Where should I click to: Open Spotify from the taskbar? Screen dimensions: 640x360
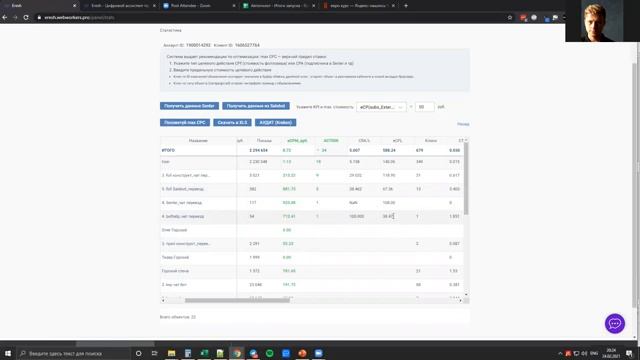(x=269, y=353)
